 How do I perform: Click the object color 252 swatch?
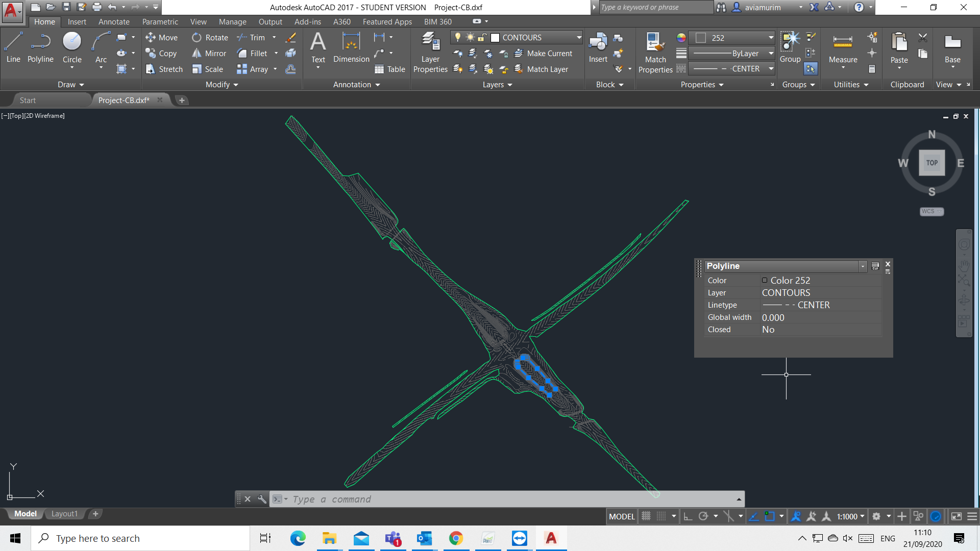pos(701,38)
